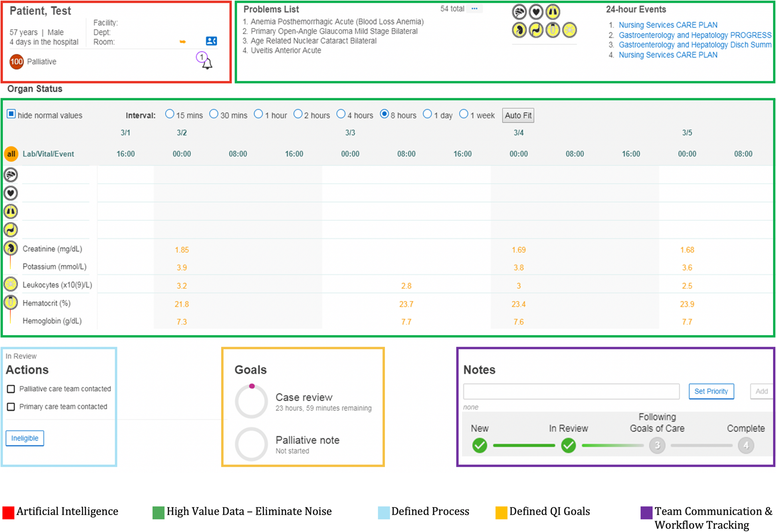Click Potassium value 3.9
Viewport: 777px width, 532px height.
tap(182, 268)
